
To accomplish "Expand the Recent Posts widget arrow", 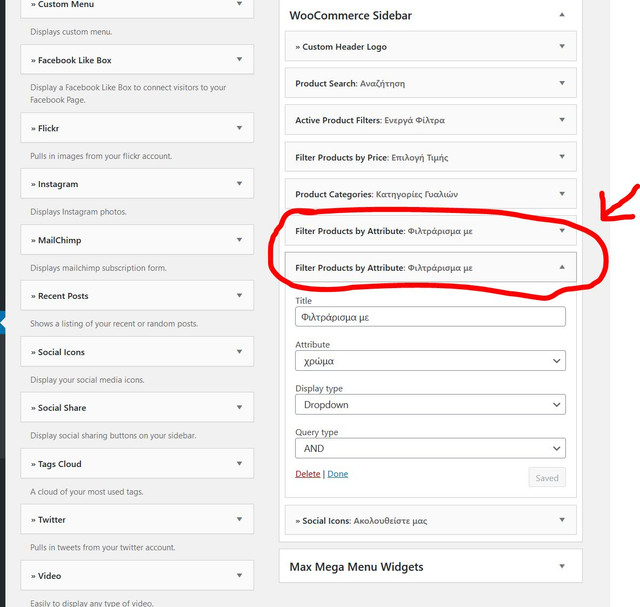I will pyautogui.click(x=239, y=295).
